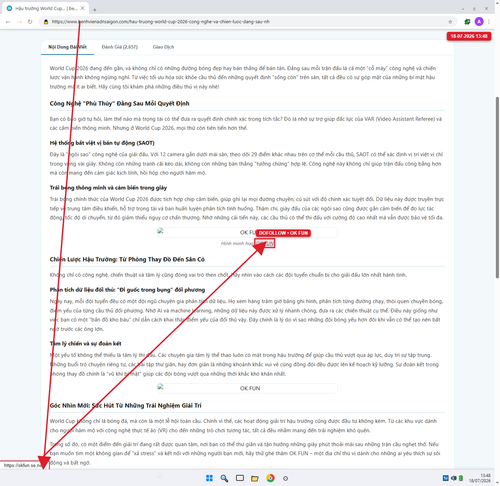The height and width of the screenshot is (486, 500).
Task: Click first OK FUN broken image
Action: pyautogui.click(x=247, y=232)
